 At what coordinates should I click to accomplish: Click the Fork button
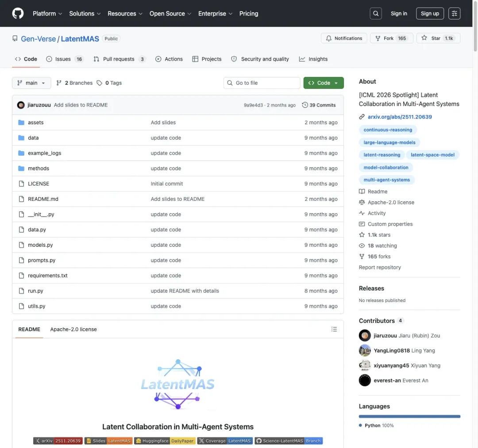coord(391,38)
